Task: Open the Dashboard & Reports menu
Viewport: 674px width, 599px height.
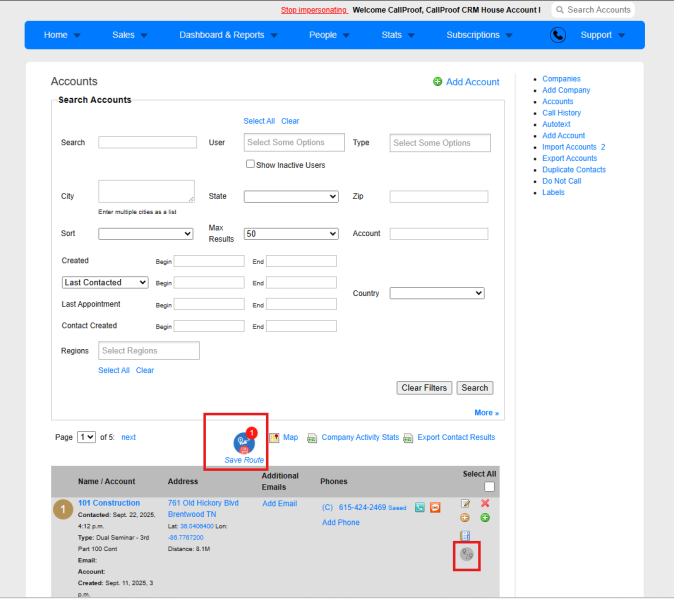Action: pos(228,35)
